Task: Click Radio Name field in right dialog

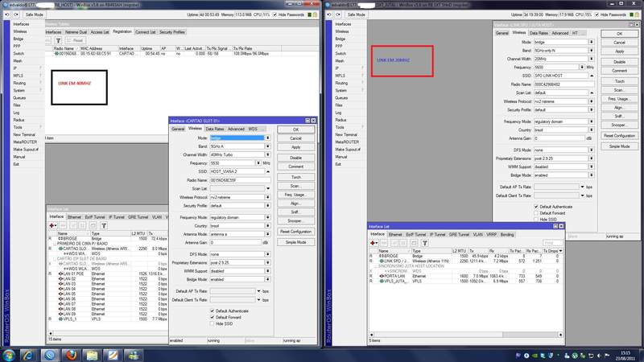Action: [x=563, y=84]
